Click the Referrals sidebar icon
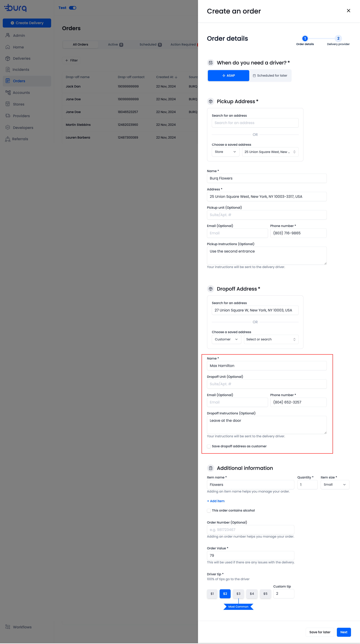360x644 pixels. point(8,139)
